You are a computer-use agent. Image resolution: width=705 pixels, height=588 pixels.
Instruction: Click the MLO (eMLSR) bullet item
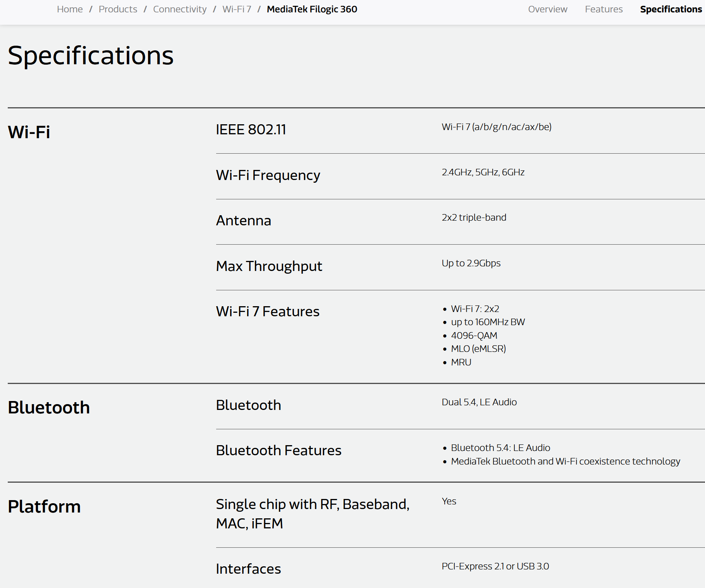(478, 349)
